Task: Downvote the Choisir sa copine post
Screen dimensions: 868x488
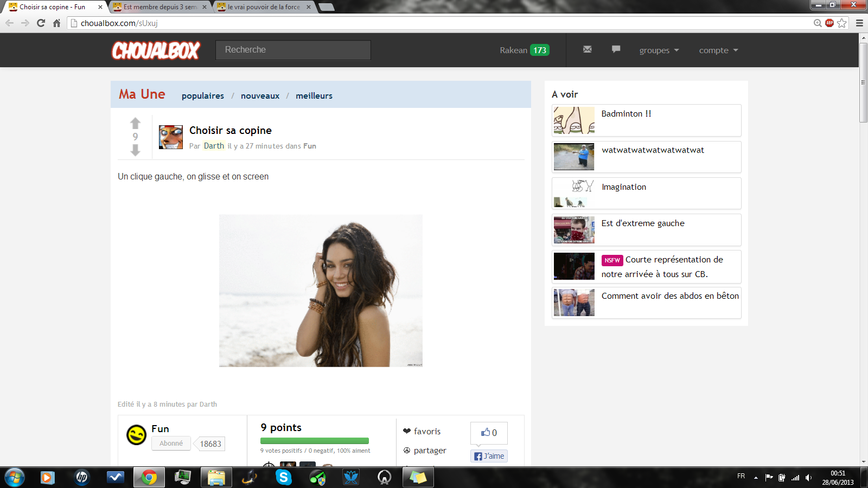Action: coord(135,150)
